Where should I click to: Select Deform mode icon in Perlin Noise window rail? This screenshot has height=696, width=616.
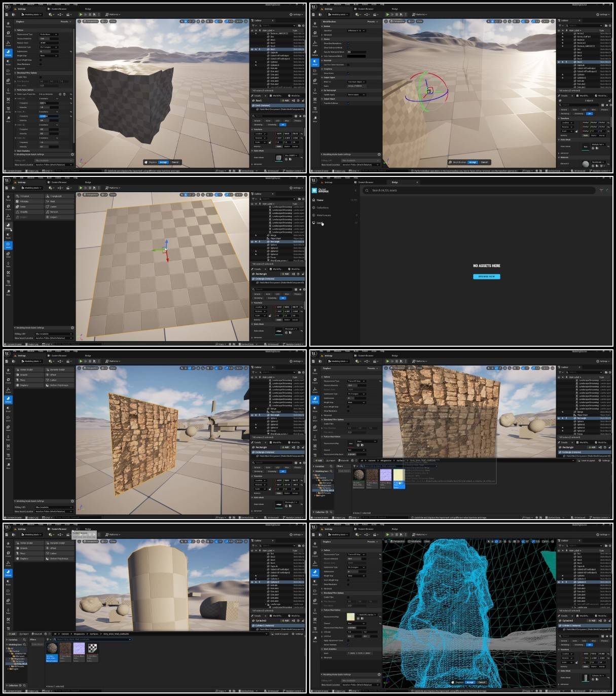point(8,53)
